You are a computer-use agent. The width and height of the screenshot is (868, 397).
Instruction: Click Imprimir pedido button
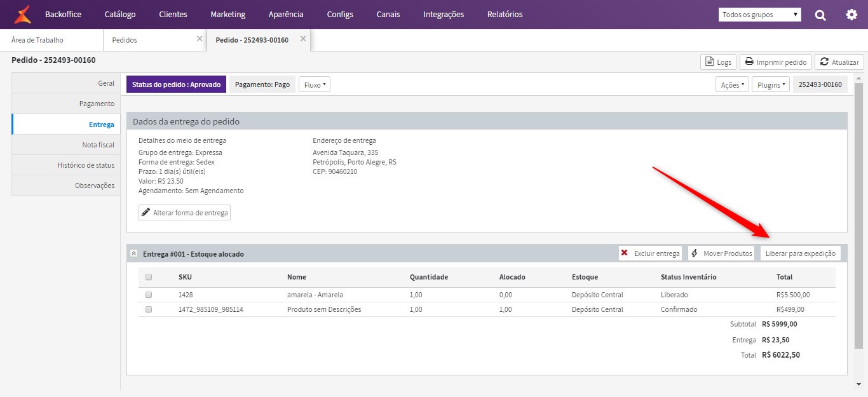775,62
